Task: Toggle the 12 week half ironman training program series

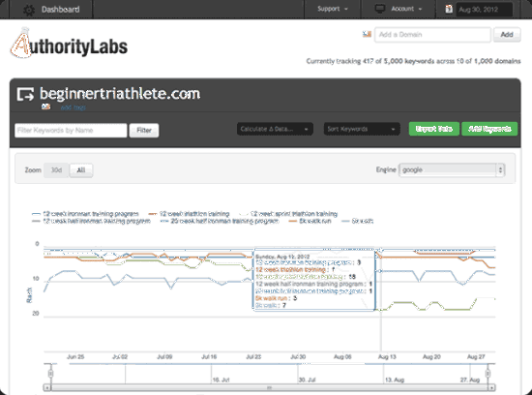Action: point(91,221)
